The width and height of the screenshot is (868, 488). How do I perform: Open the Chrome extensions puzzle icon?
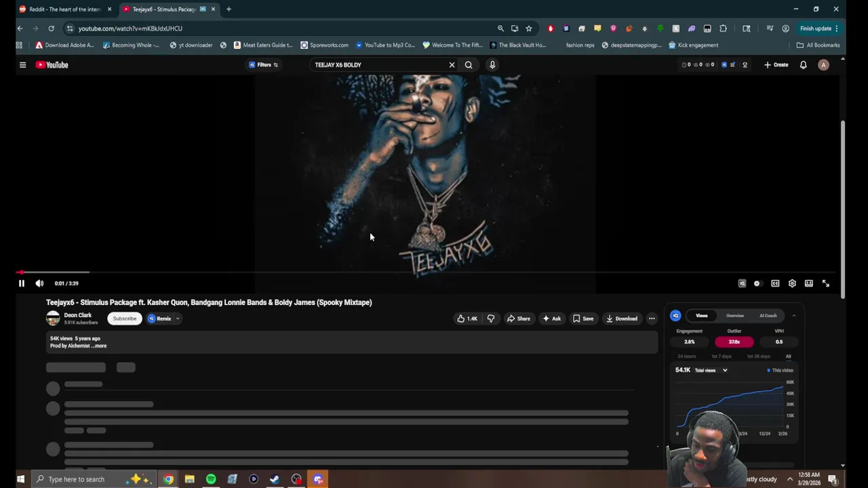[723, 28]
